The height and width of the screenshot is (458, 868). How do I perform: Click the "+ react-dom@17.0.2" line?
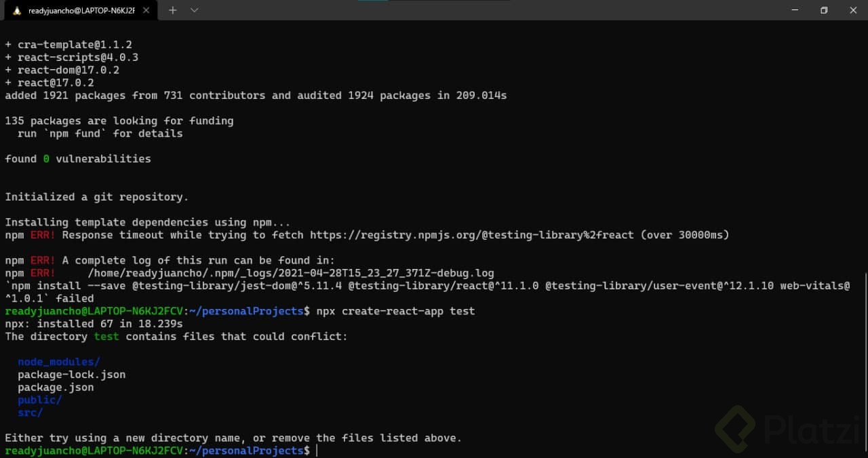[x=62, y=70]
